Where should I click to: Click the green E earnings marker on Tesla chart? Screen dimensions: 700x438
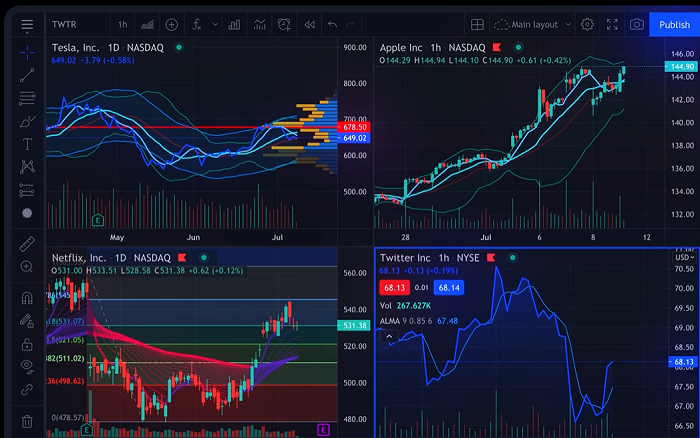click(x=98, y=220)
